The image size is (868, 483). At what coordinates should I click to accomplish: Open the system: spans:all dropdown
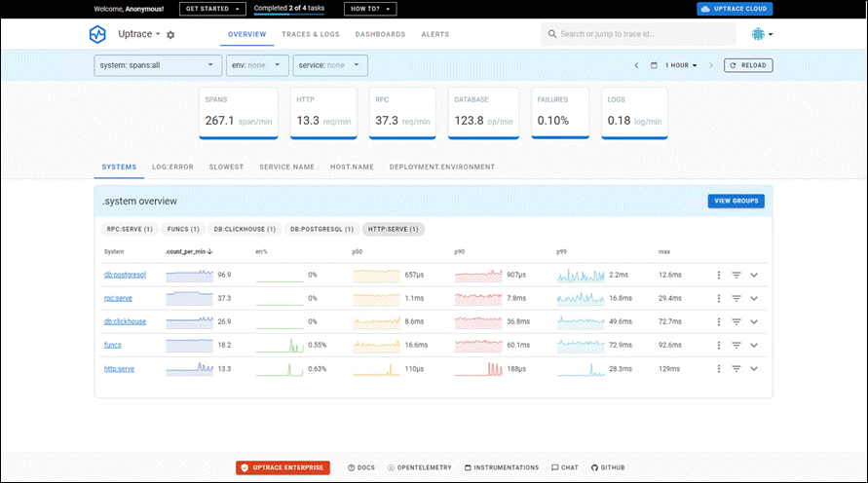(158, 65)
